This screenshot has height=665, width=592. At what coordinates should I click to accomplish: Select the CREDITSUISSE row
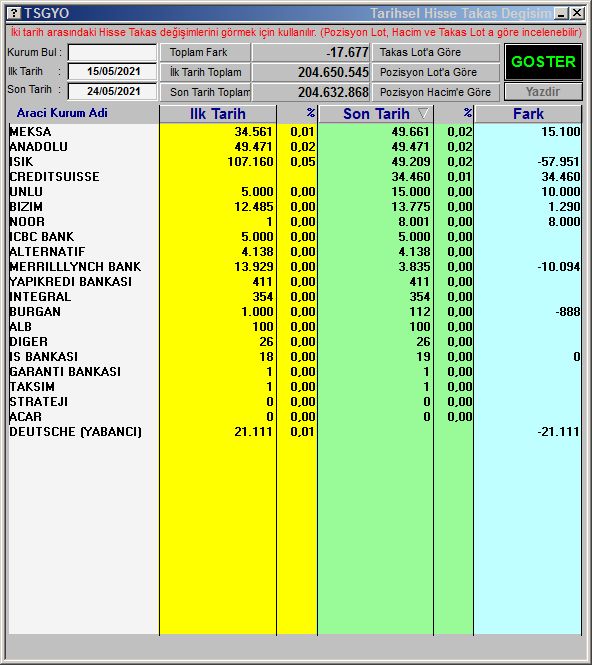[295, 176]
